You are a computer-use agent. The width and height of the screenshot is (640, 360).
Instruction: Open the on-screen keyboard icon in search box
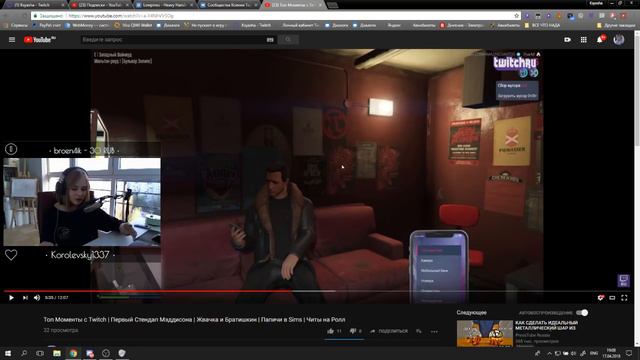(x=270, y=40)
